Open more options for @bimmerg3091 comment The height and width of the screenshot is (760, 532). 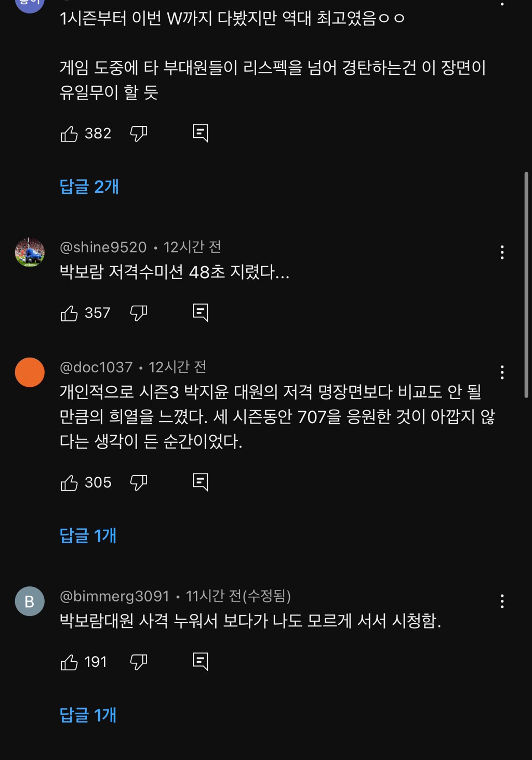pyautogui.click(x=502, y=601)
